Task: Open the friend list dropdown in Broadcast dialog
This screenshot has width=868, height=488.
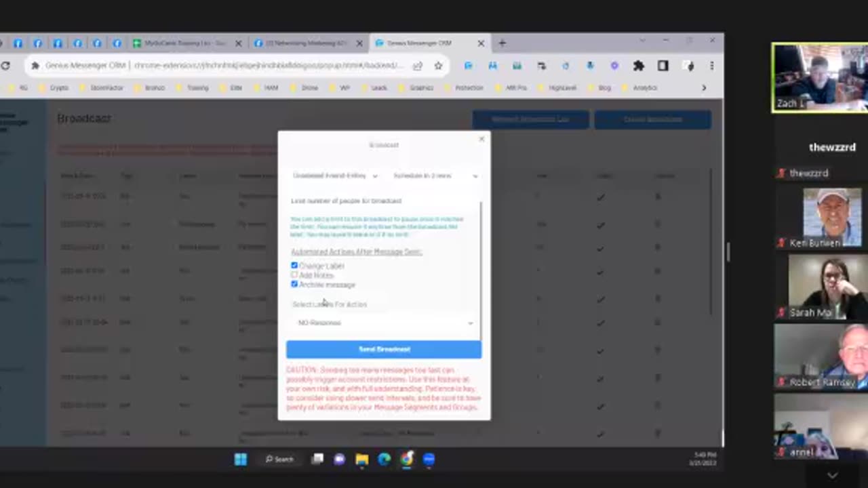Action: (x=335, y=176)
